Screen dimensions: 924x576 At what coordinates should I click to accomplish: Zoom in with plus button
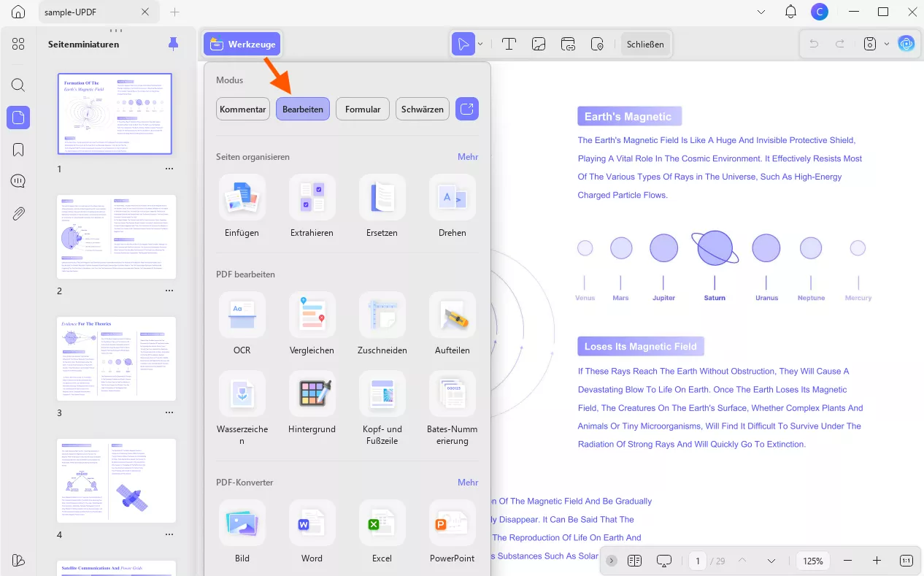(877, 561)
